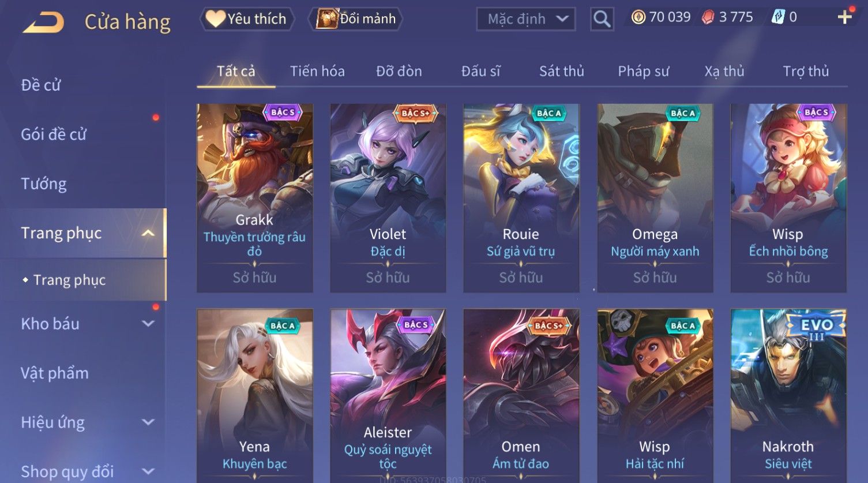Switch to the Pháp sư tab
This screenshot has width=868, height=483.
pyautogui.click(x=644, y=71)
